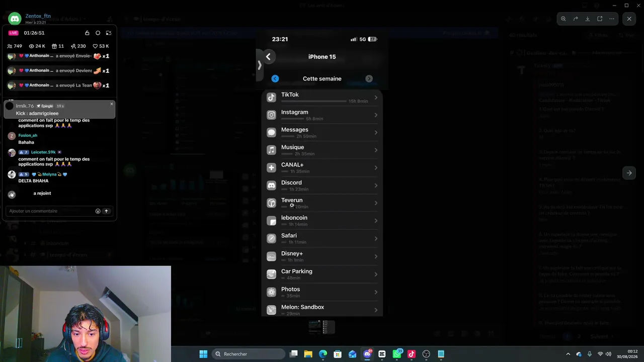This screenshot has height=362, width=644.
Task: Tap the Discord app icon in usage list
Action: click(271, 186)
